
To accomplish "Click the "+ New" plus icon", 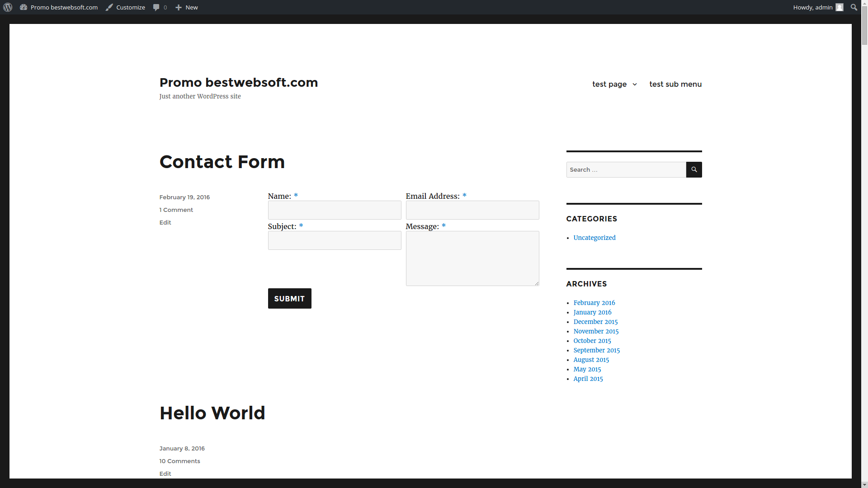I will [x=178, y=7].
